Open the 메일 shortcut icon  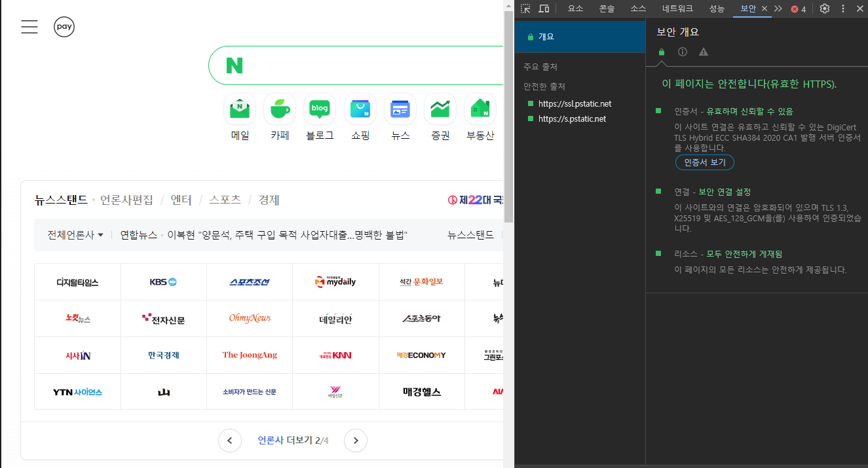click(240, 109)
